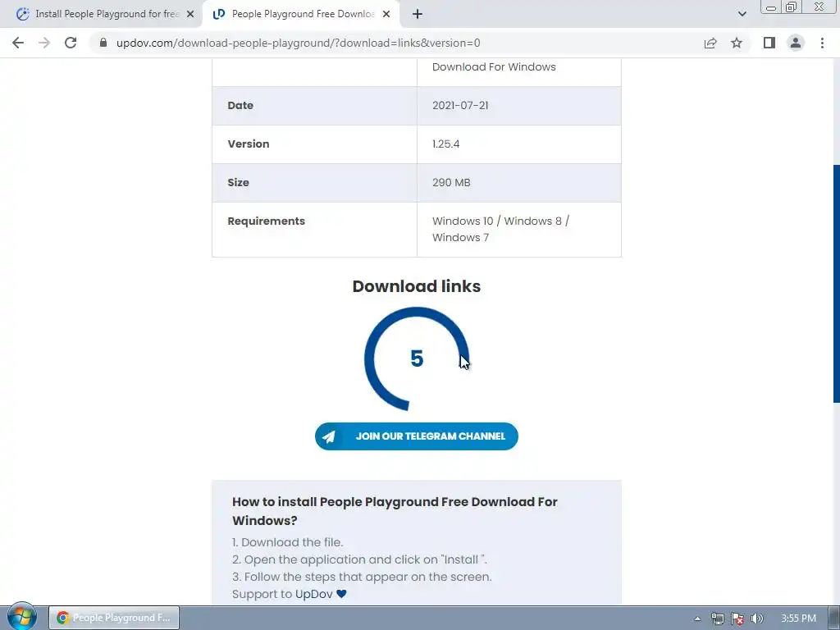Click the page vertical scrollbar
This screenshot has height=630, width=840.
836,284
